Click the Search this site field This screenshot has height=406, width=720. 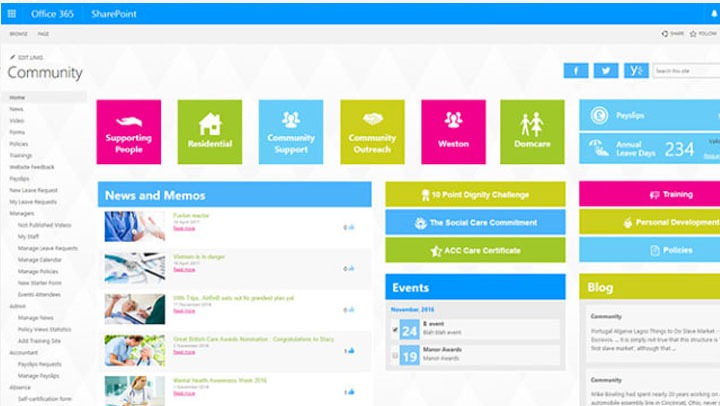(685, 71)
